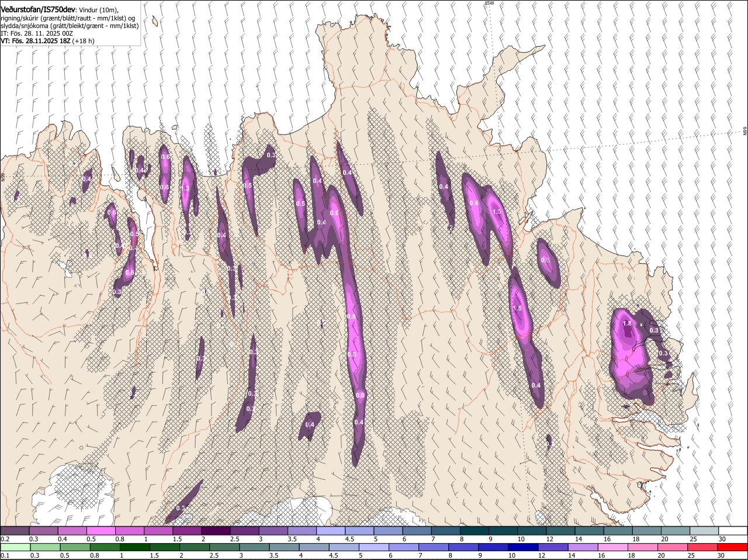
Task: Click the rainfall legend swatch between 4 and 4.5
Action: [x=314, y=547]
